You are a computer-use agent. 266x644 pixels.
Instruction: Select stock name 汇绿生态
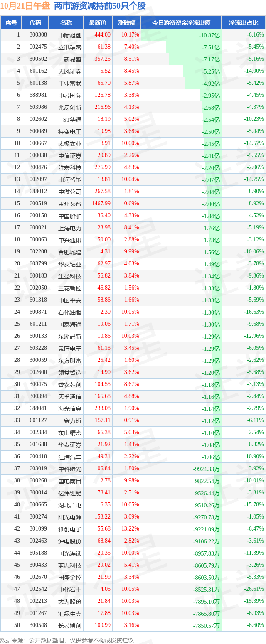point(70,613)
